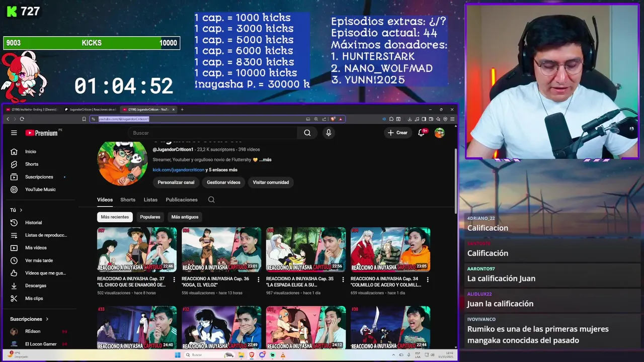Open options menu for Cap. 37 video
Viewport: 644px width, 362px height.
[x=174, y=280]
